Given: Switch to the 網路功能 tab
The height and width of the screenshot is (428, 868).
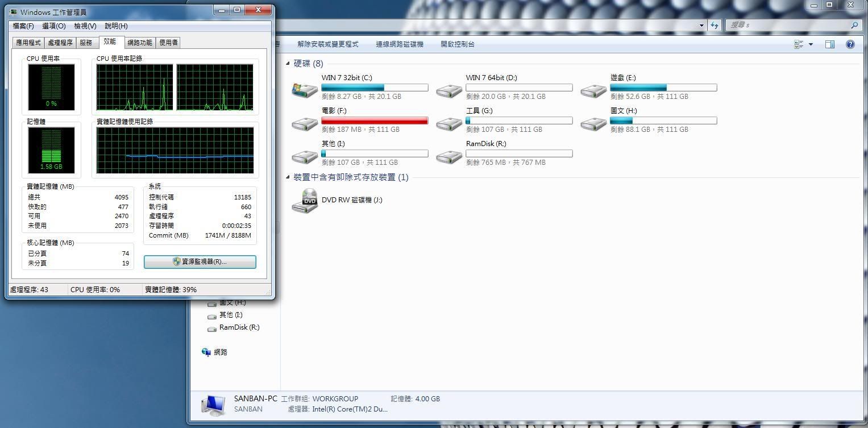Looking at the screenshot, I should tap(140, 43).
